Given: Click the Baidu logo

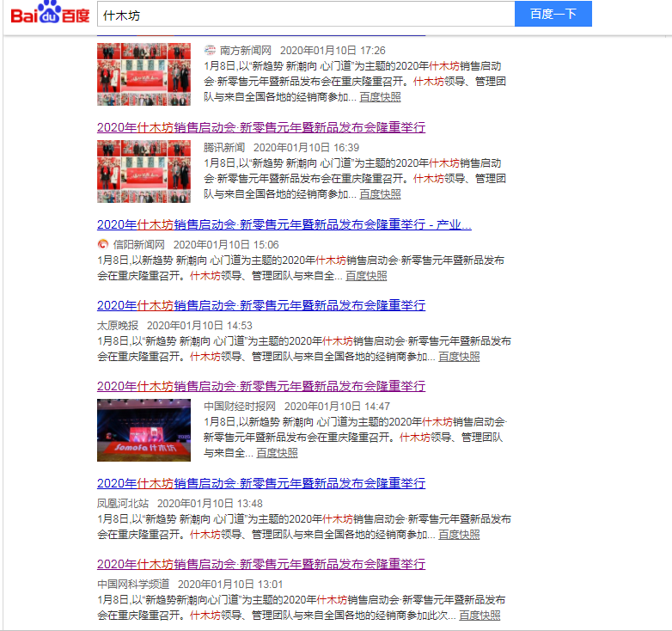Looking at the screenshot, I should click(x=48, y=15).
